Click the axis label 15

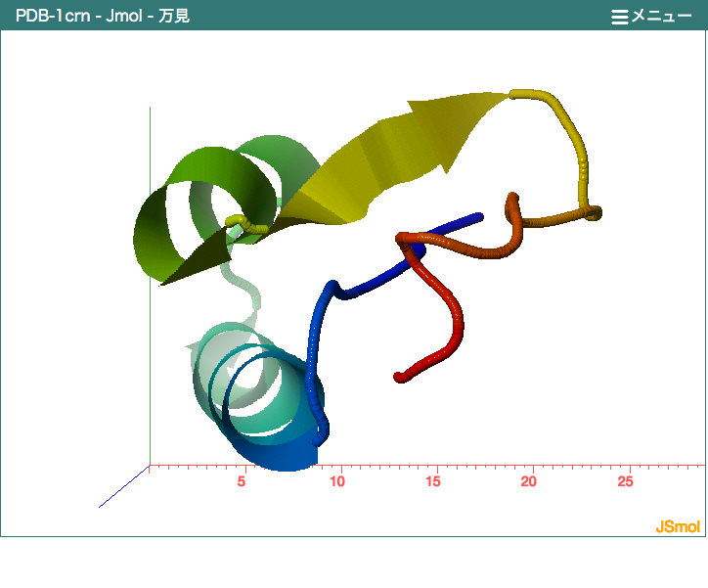click(433, 481)
